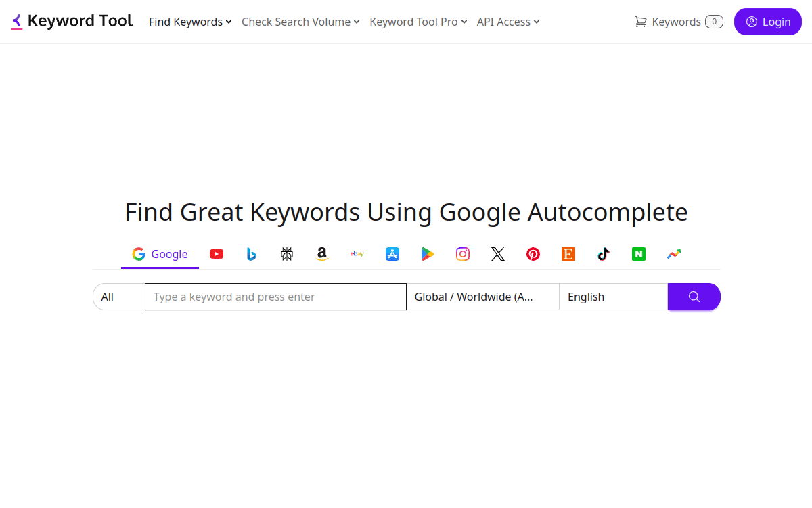Click the Keyword Tool logo
The height and width of the screenshot is (508, 812).
[71, 20]
